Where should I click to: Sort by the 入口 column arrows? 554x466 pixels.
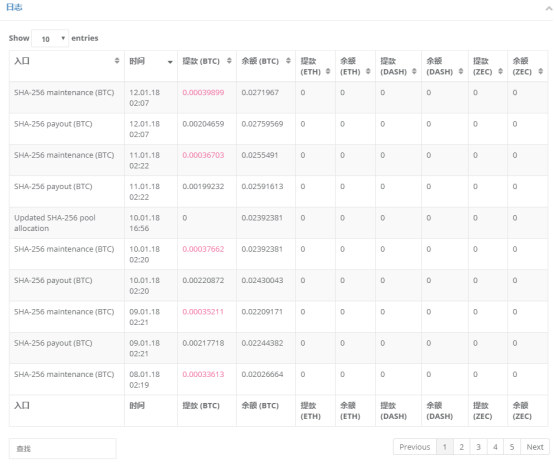tap(117, 61)
